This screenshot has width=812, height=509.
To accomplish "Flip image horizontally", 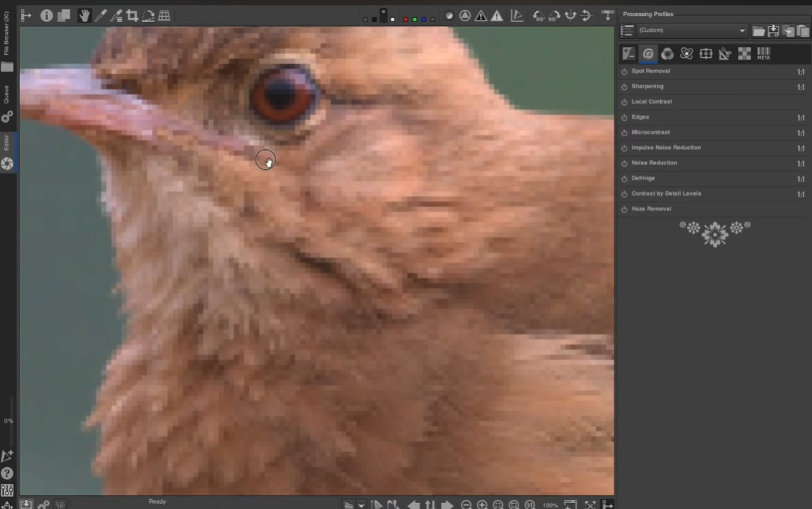I will [x=571, y=15].
